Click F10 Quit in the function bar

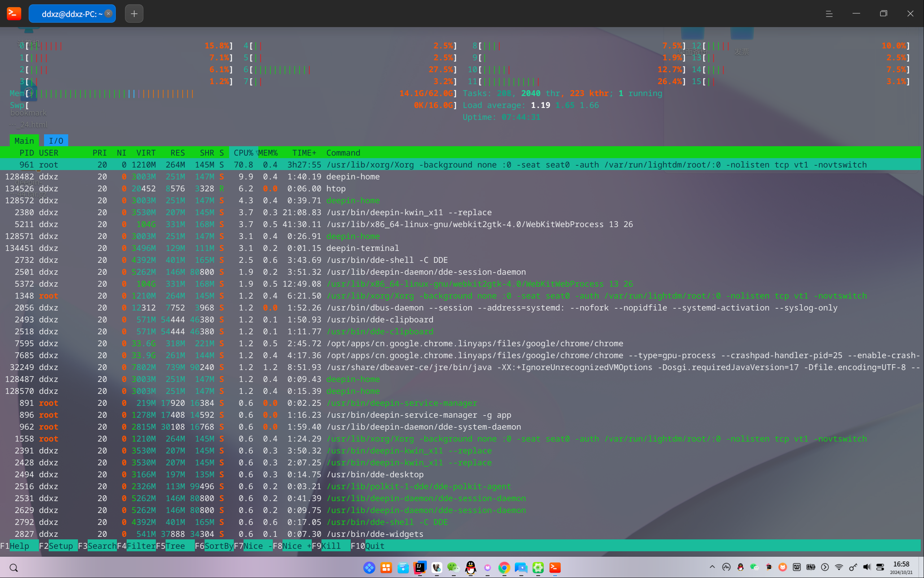click(367, 546)
